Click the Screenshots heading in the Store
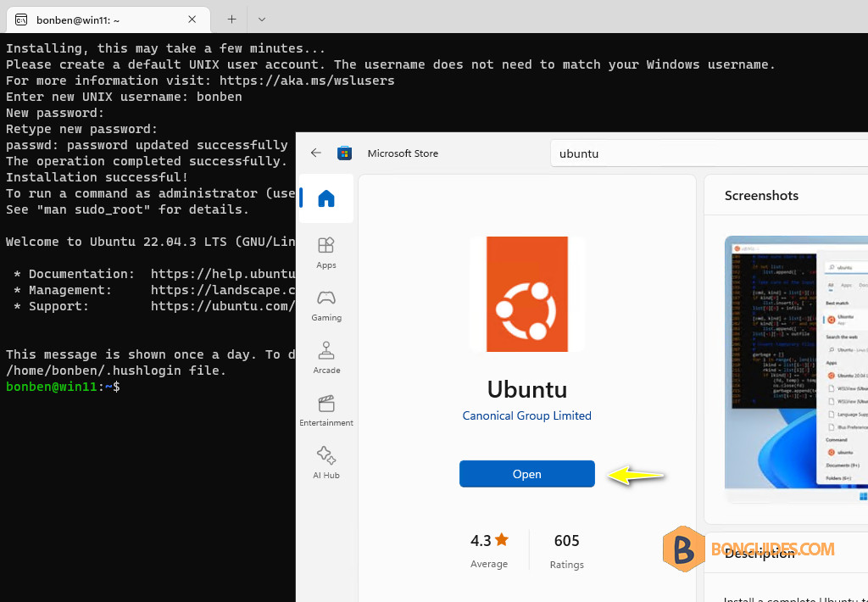This screenshot has height=602, width=868. tap(761, 196)
